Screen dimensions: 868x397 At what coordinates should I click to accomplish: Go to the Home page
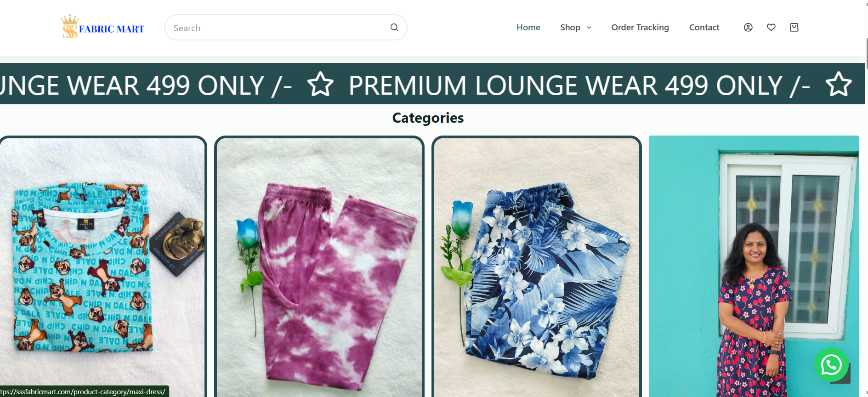point(528,28)
